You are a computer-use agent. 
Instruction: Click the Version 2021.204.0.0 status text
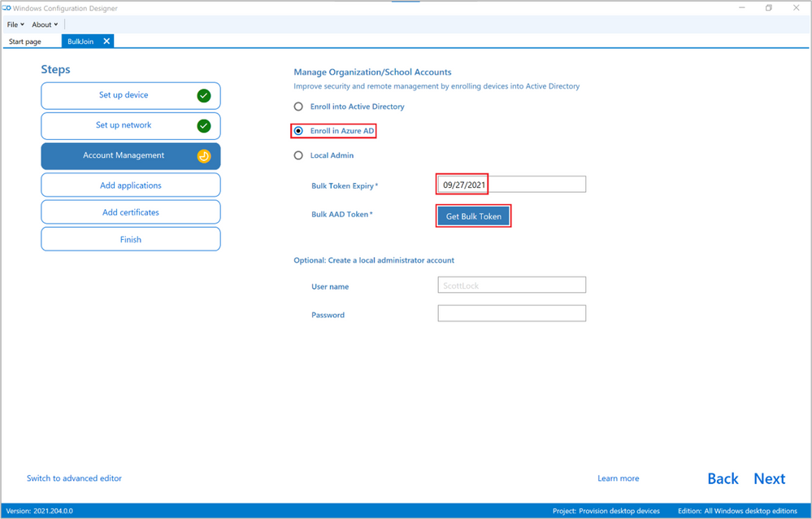pyautogui.click(x=39, y=511)
